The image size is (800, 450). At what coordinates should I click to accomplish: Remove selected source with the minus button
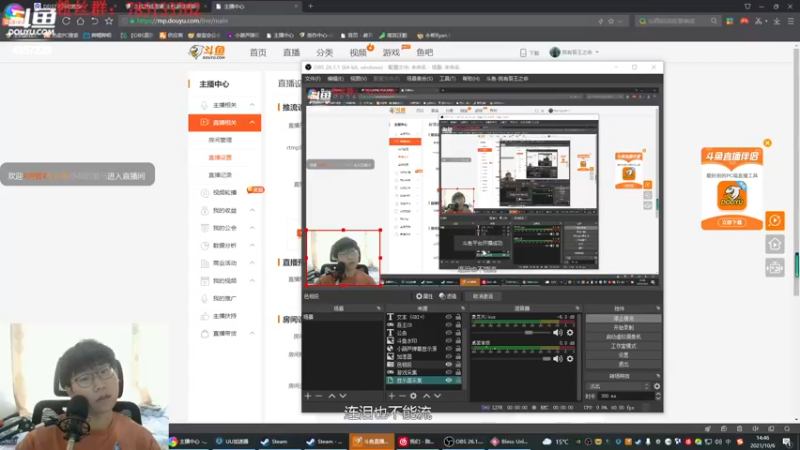point(402,396)
